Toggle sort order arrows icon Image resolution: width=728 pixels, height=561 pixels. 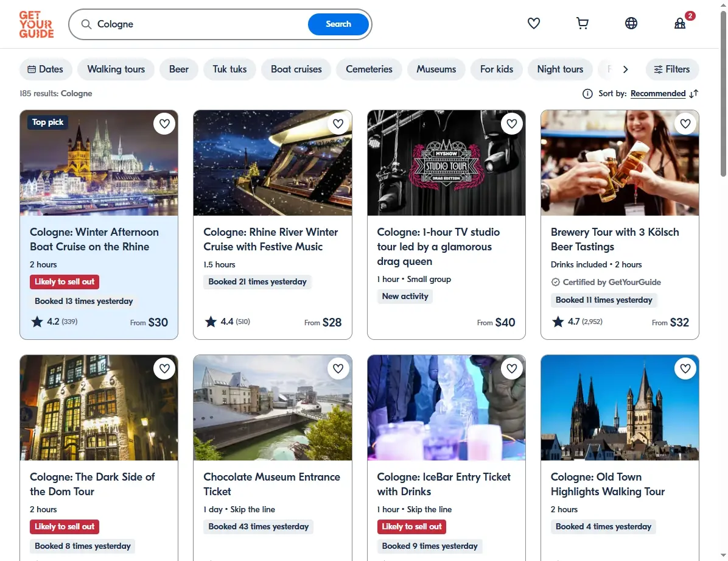pos(694,94)
